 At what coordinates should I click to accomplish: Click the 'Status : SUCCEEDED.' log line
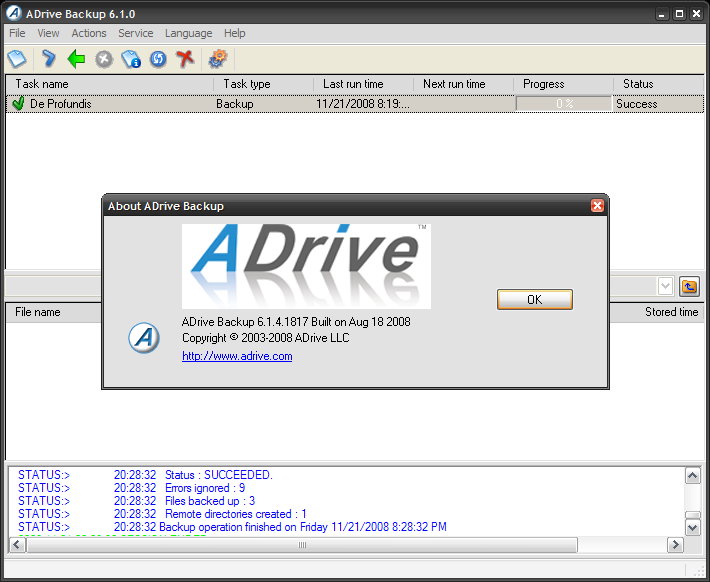pyautogui.click(x=219, y=475)
